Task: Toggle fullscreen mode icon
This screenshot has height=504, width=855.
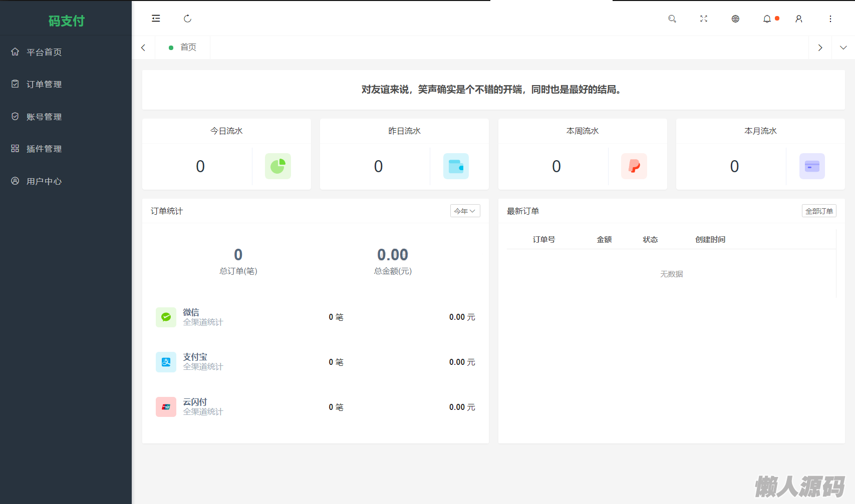Action: (x=704, y=19)
